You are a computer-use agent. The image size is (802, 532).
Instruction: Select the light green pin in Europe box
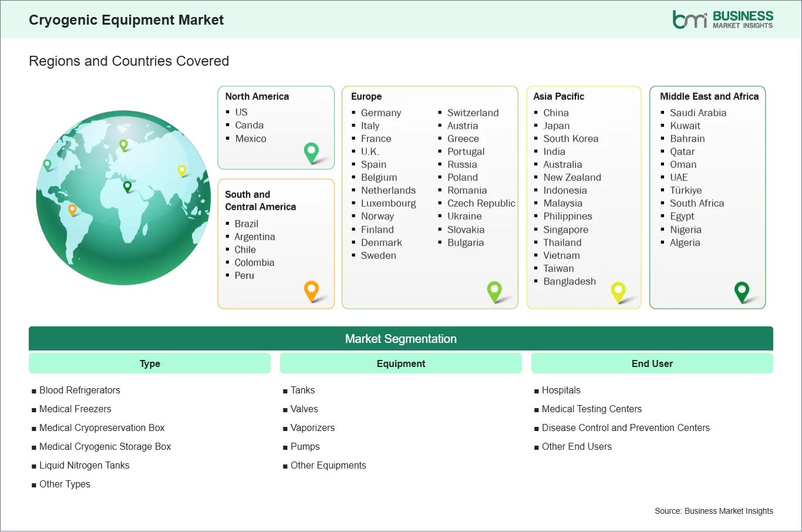[x=494, y=290]
